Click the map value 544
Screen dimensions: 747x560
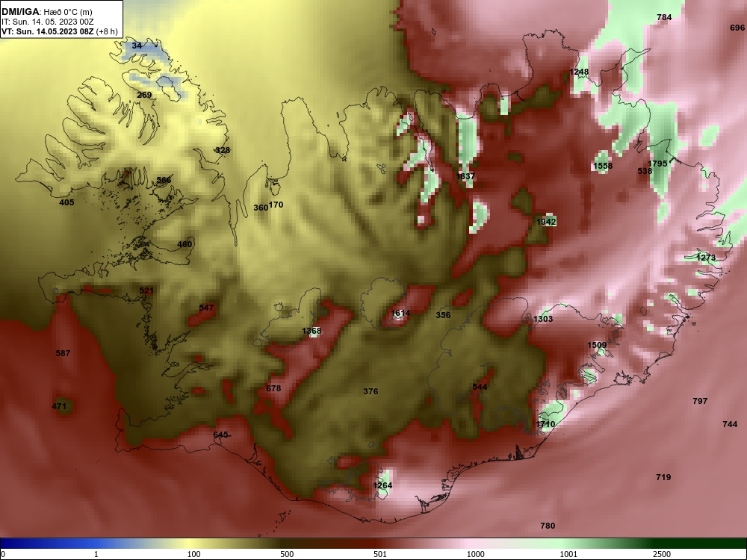pyautogui.click(x=480, y=387)
